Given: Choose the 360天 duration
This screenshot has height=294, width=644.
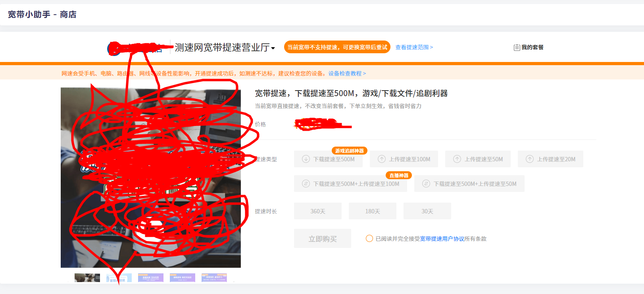Looking at the screenshot, I should click(318, 211).
